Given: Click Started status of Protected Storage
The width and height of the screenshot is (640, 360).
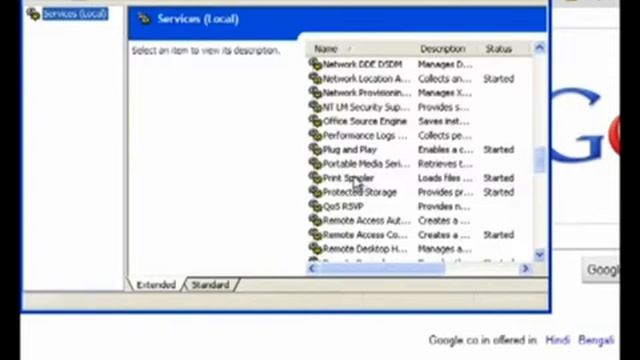Looking at the screenshot, I should pyautogui.click(x=498, y=192).
